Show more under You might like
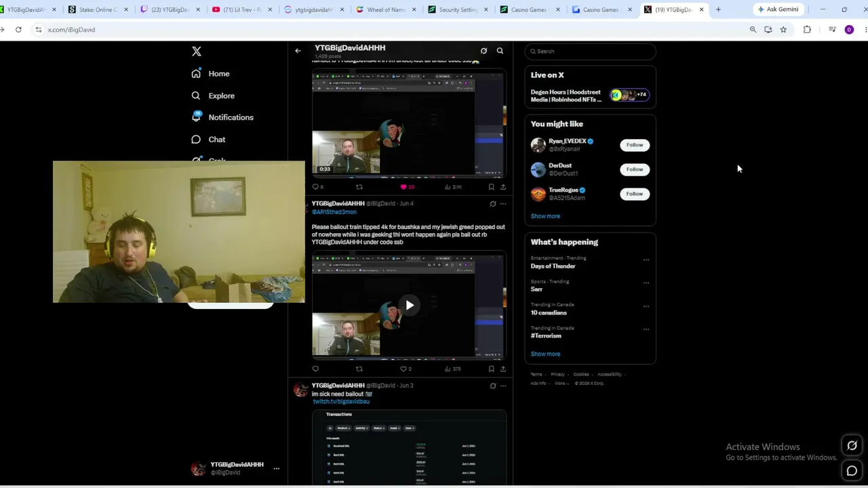This screenshot has width=868, height=488. click(545, 216)
